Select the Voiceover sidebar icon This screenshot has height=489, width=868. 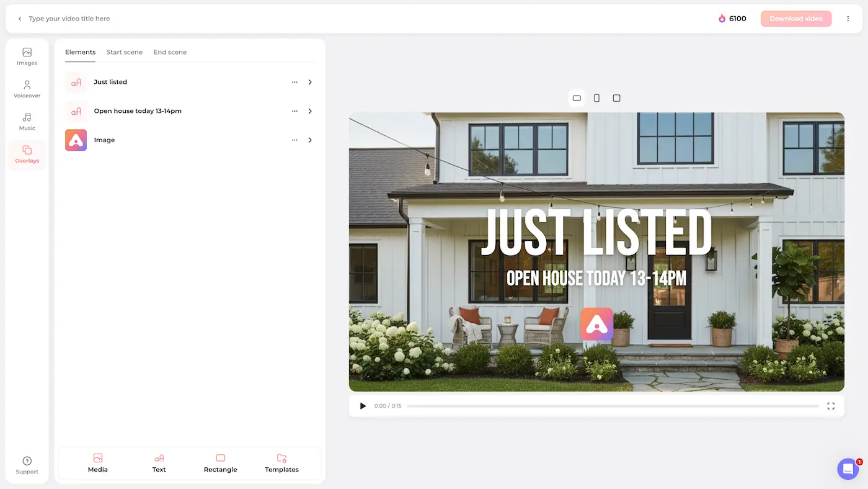(x=27, y=89)
